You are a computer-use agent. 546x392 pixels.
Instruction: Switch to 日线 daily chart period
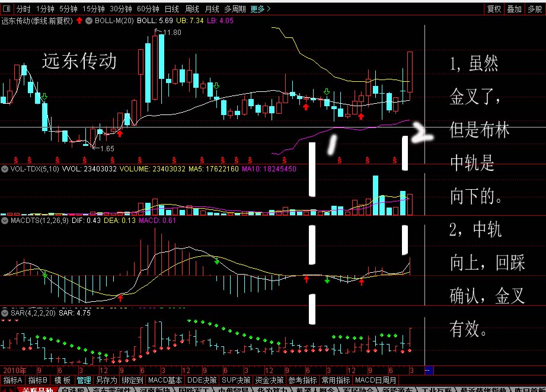coord(171,9)
